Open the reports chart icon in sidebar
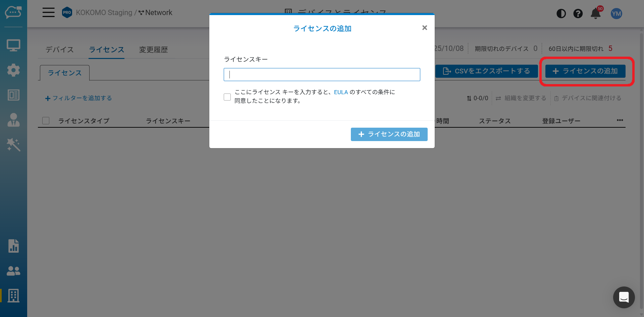 pos(13,246)
